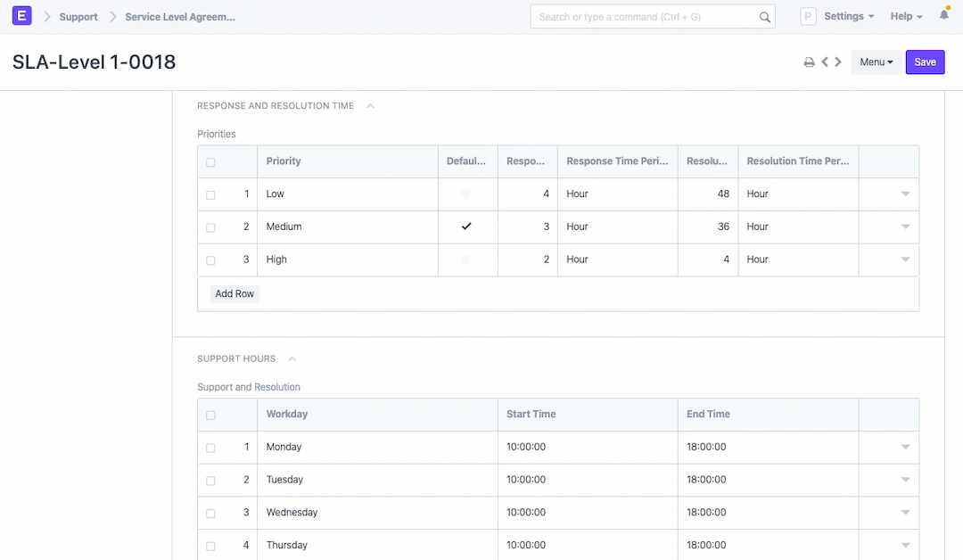The image size is (963, 560).
Task: Open the row dropdown arrow for High priority
Action: tap(905, 259)
